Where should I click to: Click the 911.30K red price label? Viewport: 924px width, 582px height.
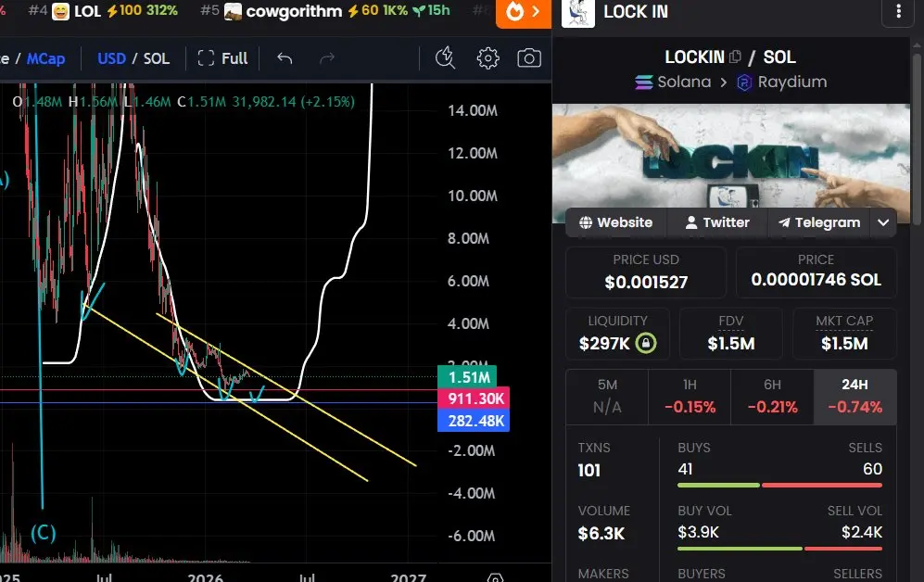[474, 399]
